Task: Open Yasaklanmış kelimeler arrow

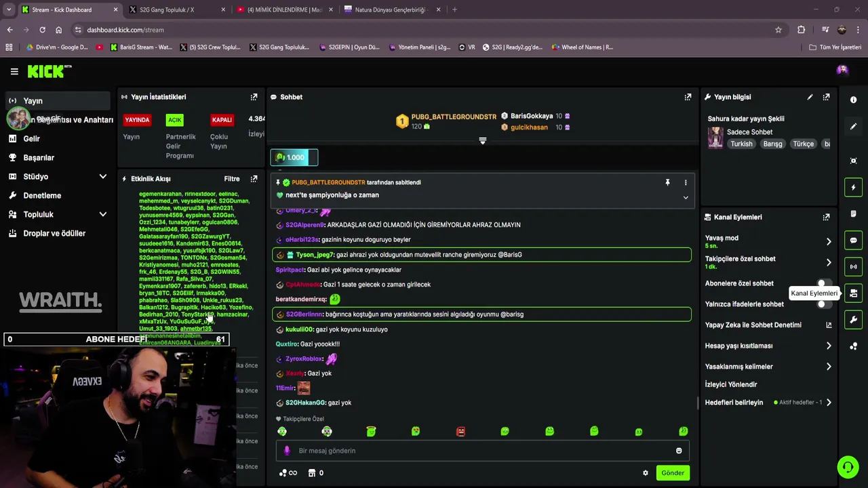Action: click(x=829, y=367)
